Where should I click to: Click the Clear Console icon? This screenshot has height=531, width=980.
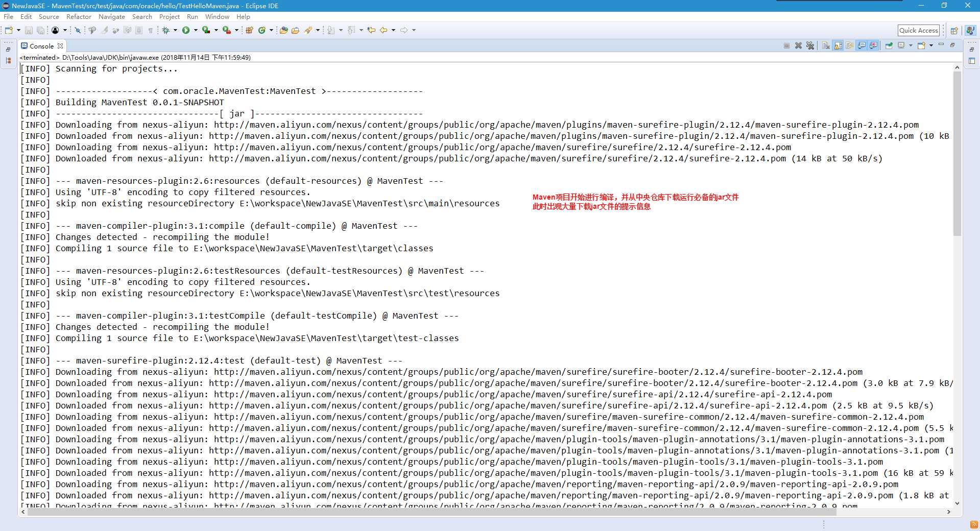click(826, 45)
